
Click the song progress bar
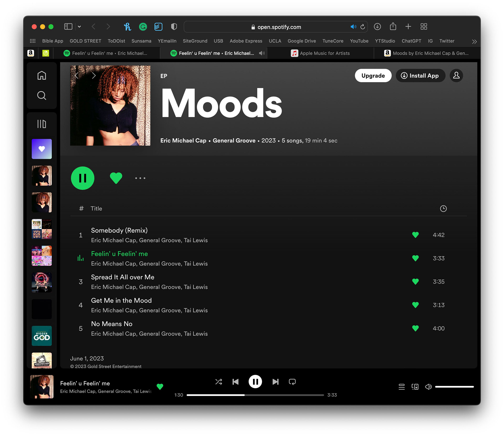255,395
